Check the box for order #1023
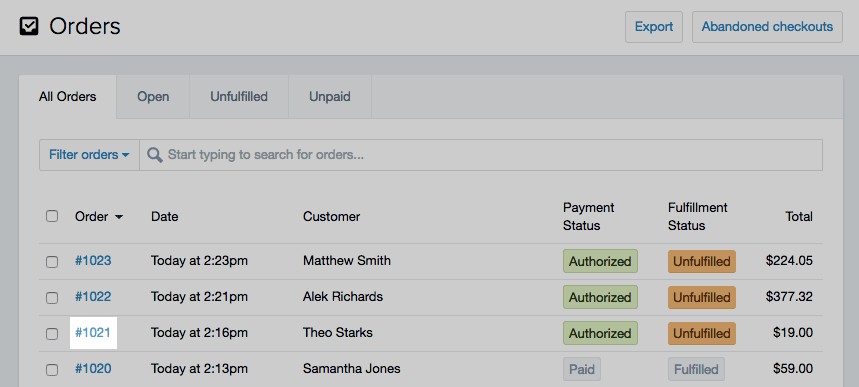This screenshot has height=387, width=859. [x=52, y=261]
